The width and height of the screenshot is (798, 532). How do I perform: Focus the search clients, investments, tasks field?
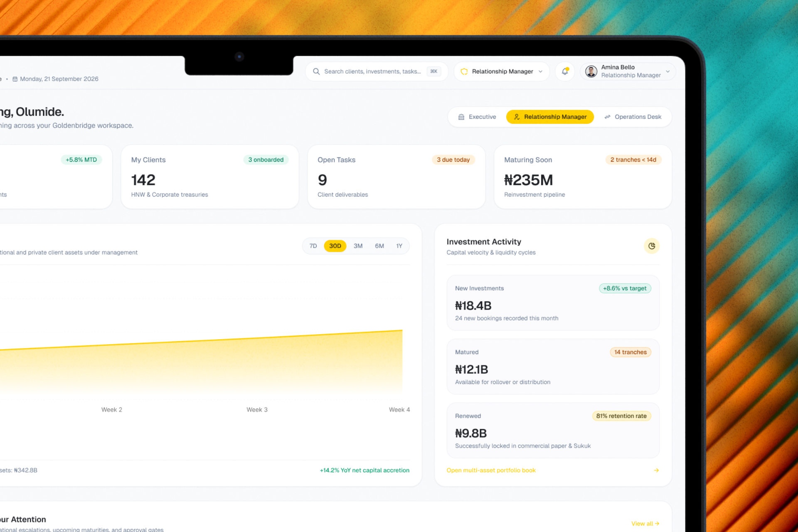coord(377,71)
